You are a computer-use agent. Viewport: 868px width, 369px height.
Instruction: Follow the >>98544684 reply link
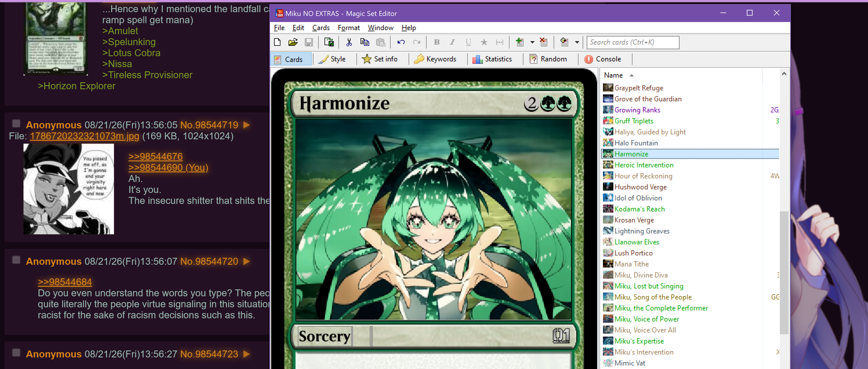pyautogui.click(x=65, y=282)
